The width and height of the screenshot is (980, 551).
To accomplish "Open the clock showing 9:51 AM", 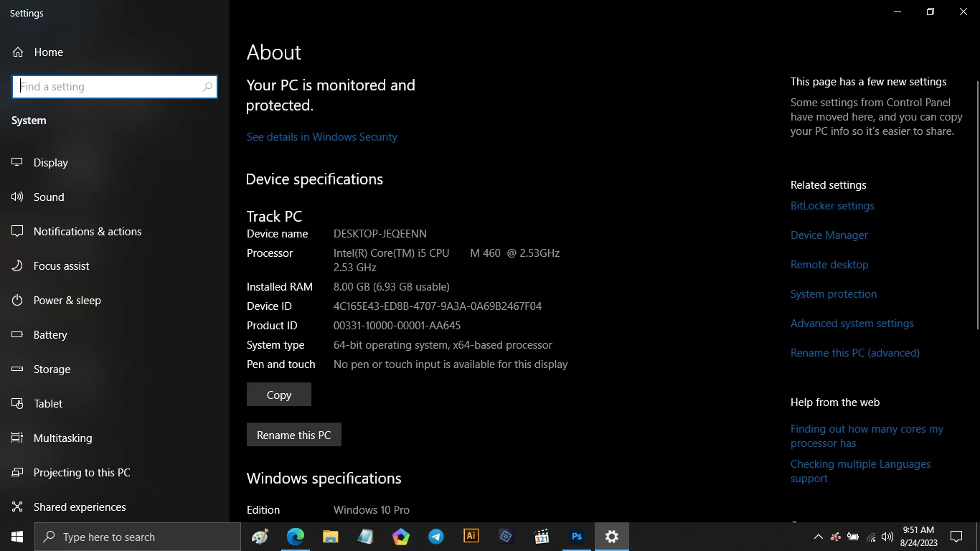I will (918, 537).
